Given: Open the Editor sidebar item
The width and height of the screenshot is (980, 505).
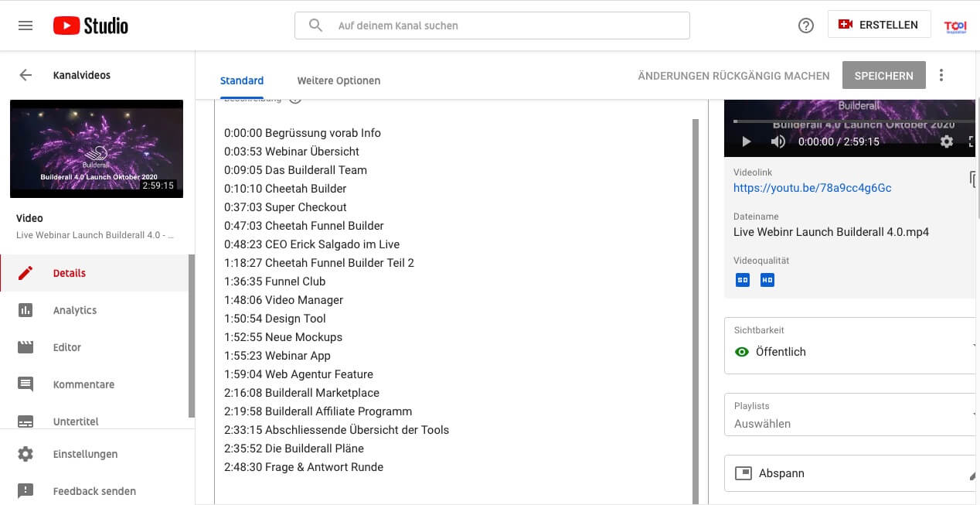Looking at the screenshot, I should click(x=94, y=347).
